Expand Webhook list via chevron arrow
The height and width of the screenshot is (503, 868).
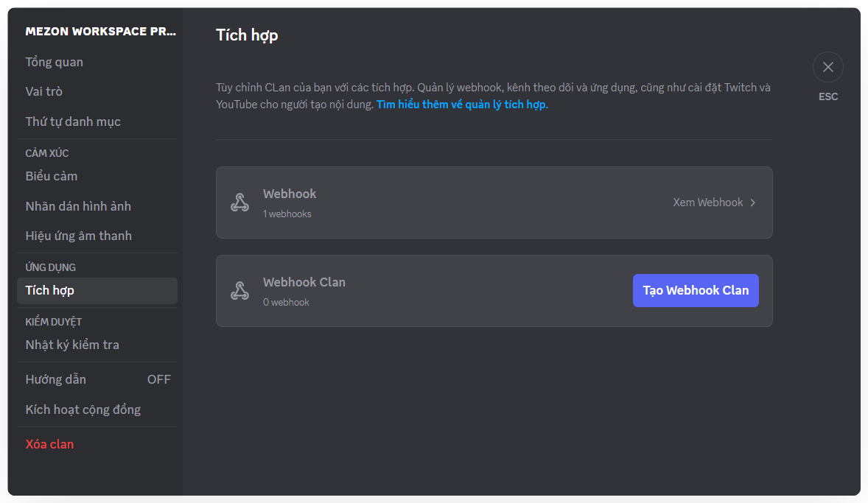752,203
